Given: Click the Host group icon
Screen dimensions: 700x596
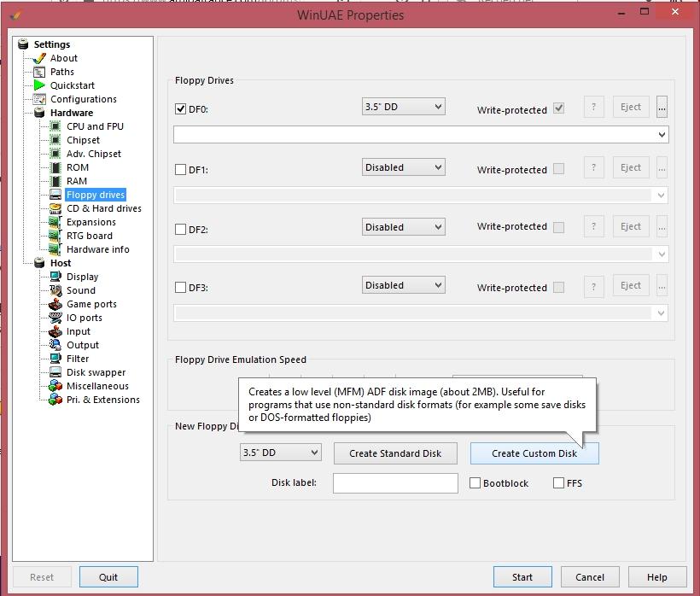Looking at the screenshot, I should click(39, 263).
